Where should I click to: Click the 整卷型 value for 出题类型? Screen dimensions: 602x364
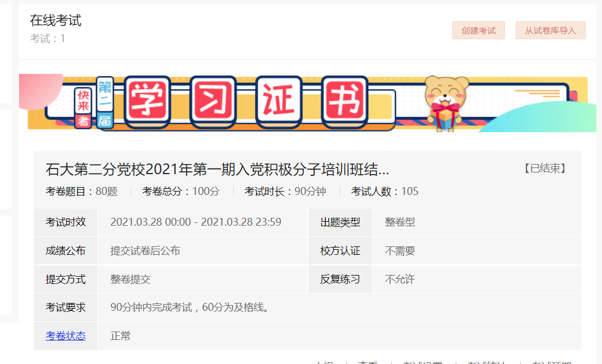tap(400, 222)
